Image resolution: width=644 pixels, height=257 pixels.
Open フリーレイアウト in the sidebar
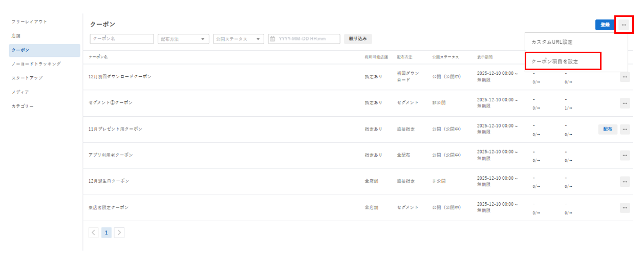coord(44,22)
